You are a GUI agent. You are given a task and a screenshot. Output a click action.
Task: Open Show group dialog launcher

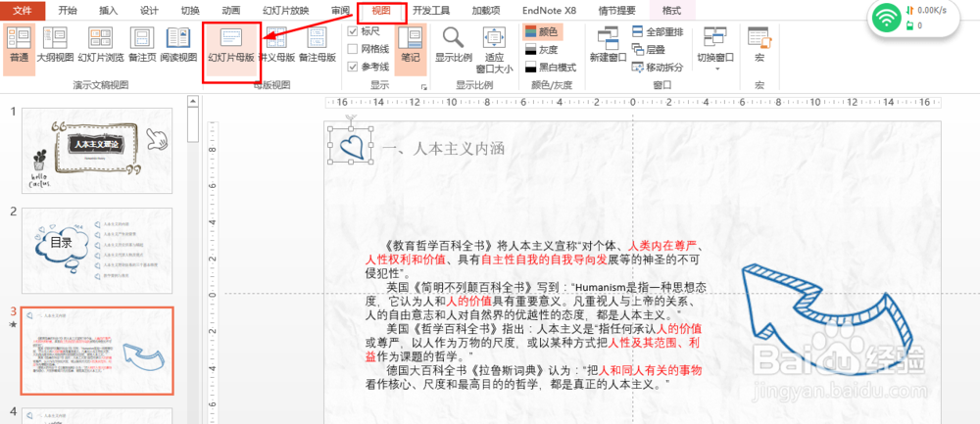pos(424,87)
